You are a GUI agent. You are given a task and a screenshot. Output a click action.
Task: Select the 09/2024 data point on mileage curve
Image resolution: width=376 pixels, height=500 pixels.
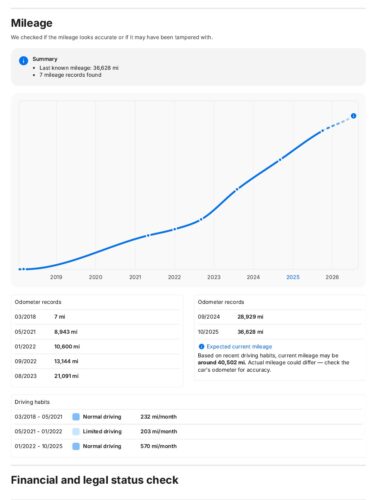(280, 160)
